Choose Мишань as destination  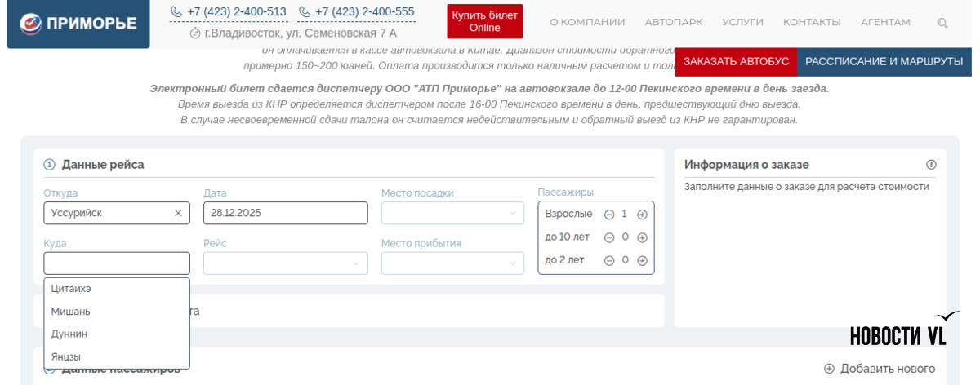(x=71, y=312)
